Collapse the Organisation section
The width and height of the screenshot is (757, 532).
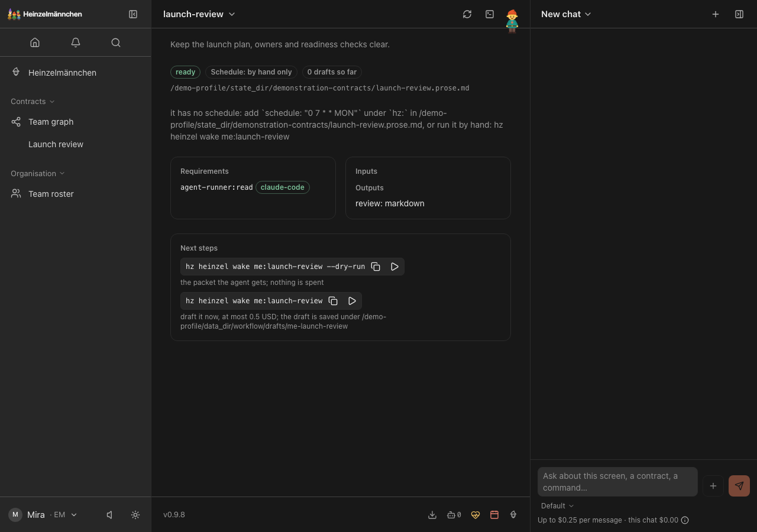click(38, 174)
